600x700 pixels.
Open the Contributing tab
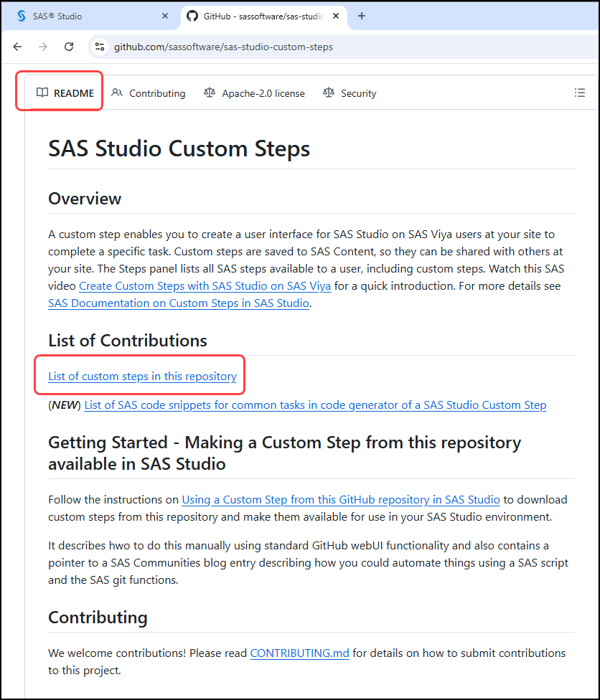tap(149, 93)
